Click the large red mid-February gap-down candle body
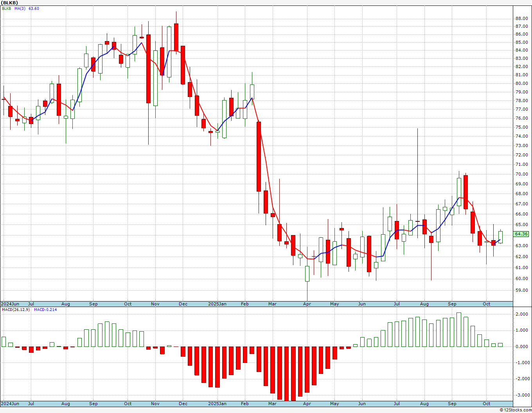This screenshot has width=532, height=413. coord(259,156)
